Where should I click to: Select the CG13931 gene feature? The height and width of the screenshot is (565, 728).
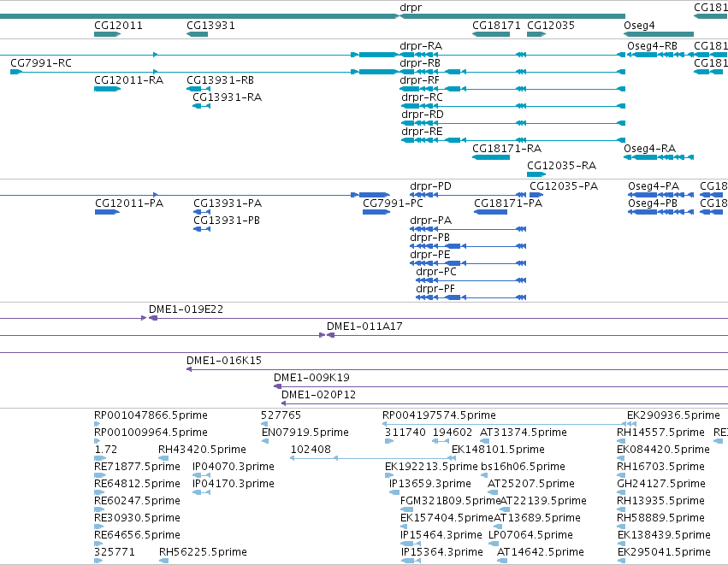pos(197,34)
